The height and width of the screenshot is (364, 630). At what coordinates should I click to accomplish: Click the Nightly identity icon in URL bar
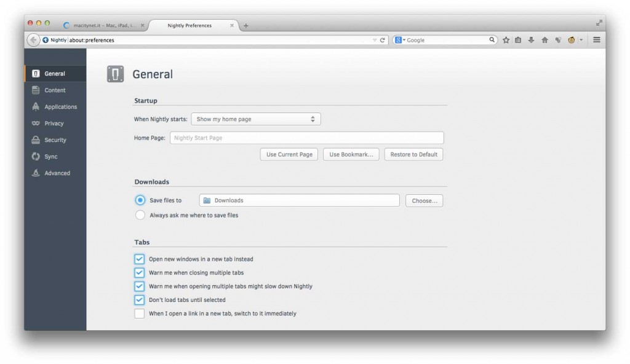click(x=54, y=40)
